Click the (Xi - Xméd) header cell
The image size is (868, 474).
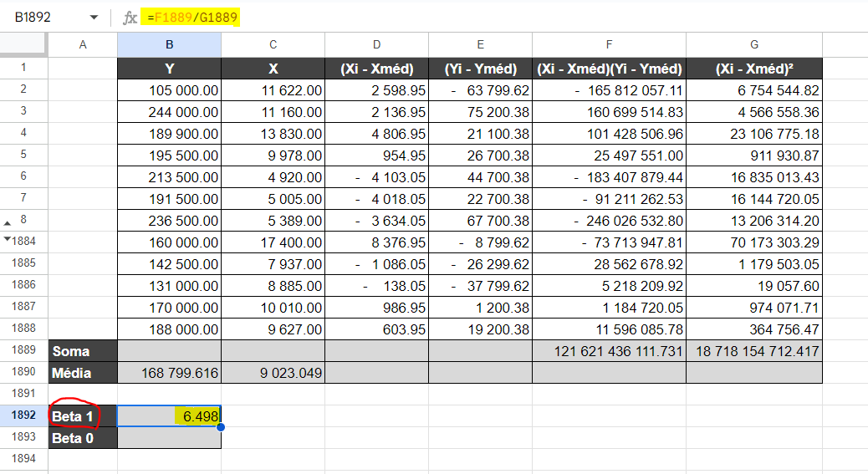point(376,69)
